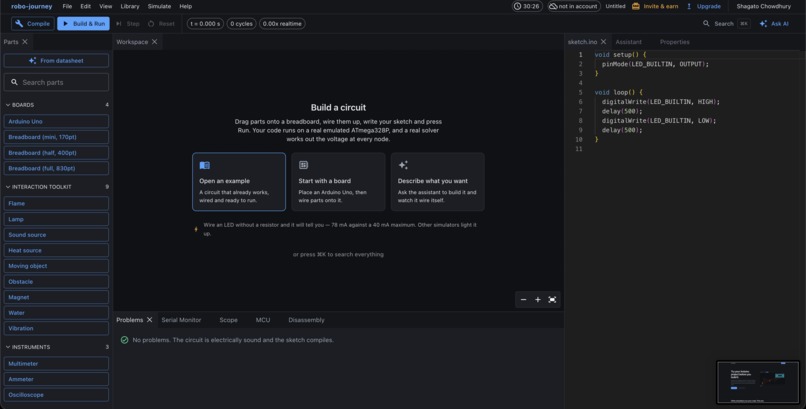Open the Library menu
806x409 pixels.
click(x=130, y=6)
